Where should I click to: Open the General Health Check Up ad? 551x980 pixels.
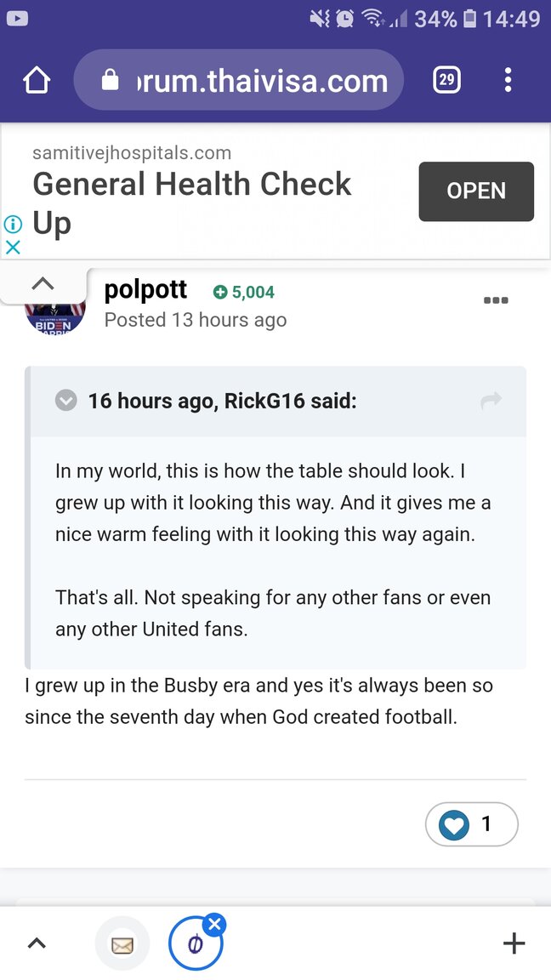pyautogui.click(x=475, y=191)
